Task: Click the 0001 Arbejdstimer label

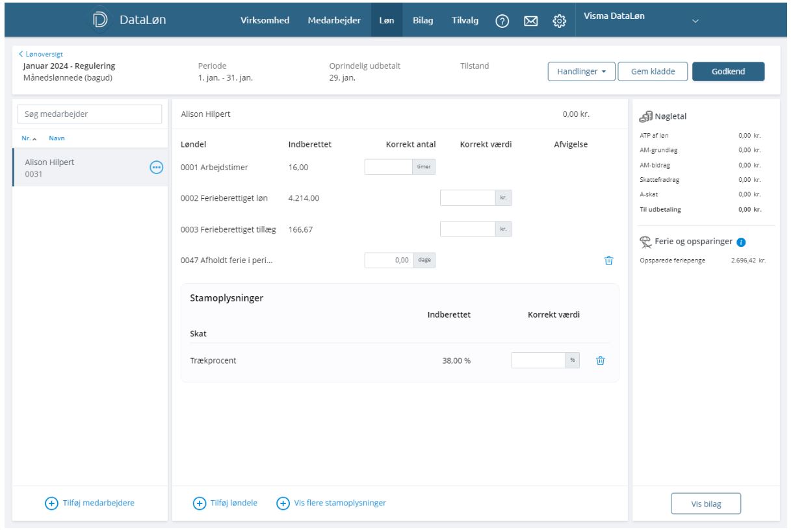Action: pyautogui.click(x=213, y=167)
